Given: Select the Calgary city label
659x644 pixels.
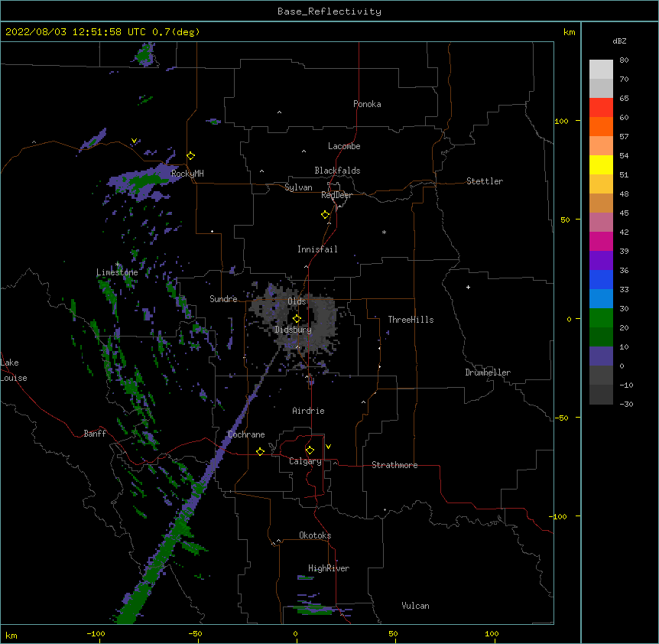Looking at the screenshot, I should tap(305, 461).
